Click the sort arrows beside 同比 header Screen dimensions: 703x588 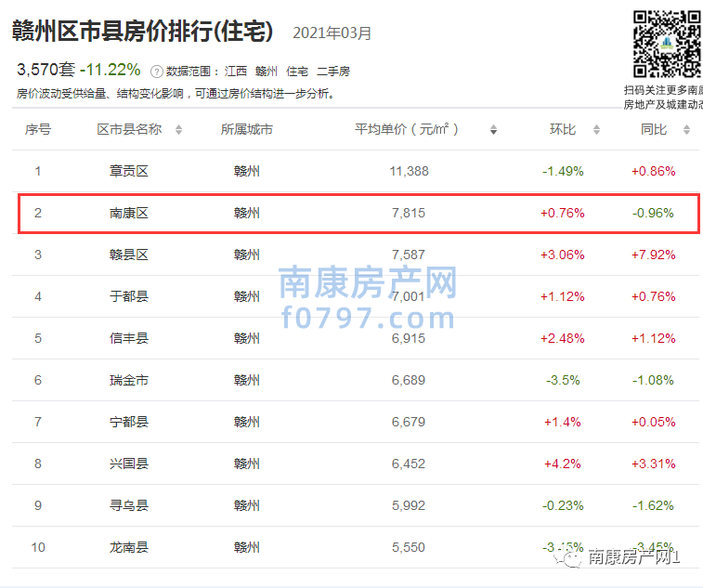point(686,130)
